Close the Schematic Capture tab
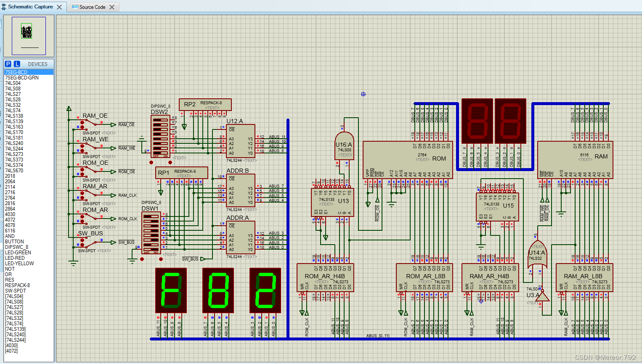 [59, 7]
